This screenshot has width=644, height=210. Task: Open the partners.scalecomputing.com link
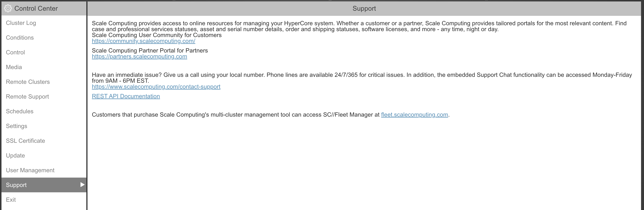[x=140, y=56]
